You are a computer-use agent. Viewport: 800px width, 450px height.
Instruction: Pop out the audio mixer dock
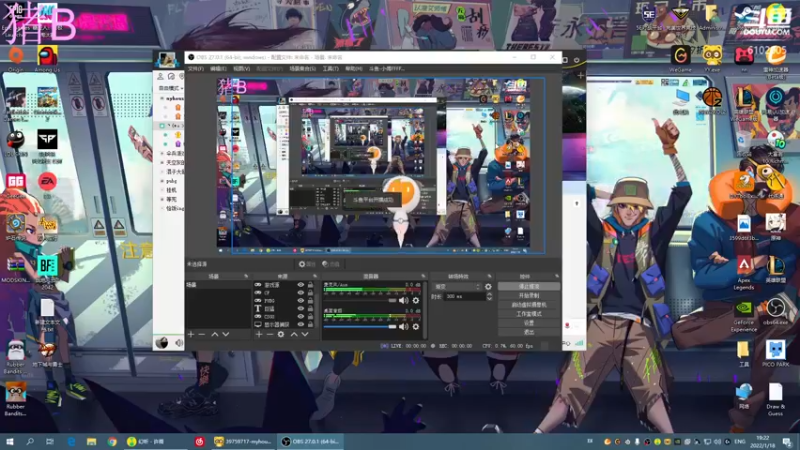[x=423, y=276]
